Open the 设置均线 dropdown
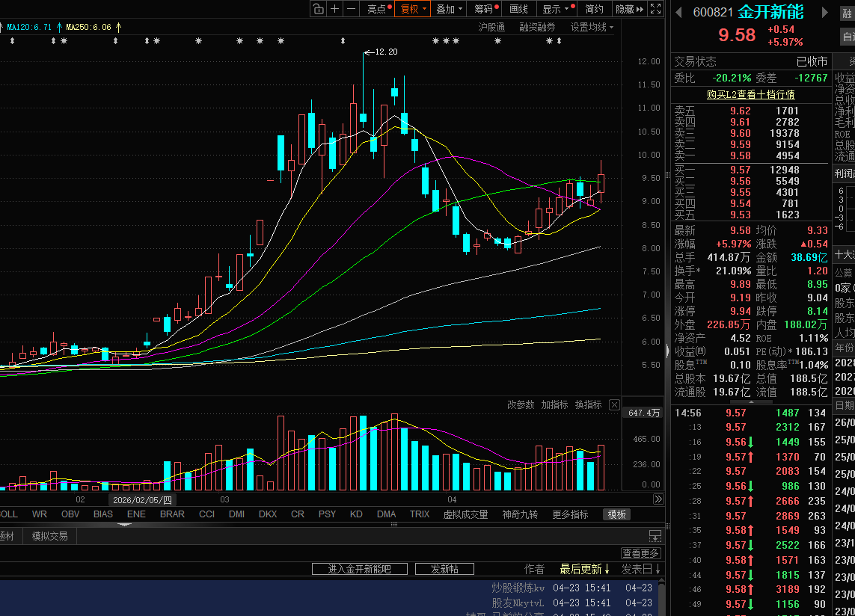This screenshot has width=855, height=616. pos(592,27)
